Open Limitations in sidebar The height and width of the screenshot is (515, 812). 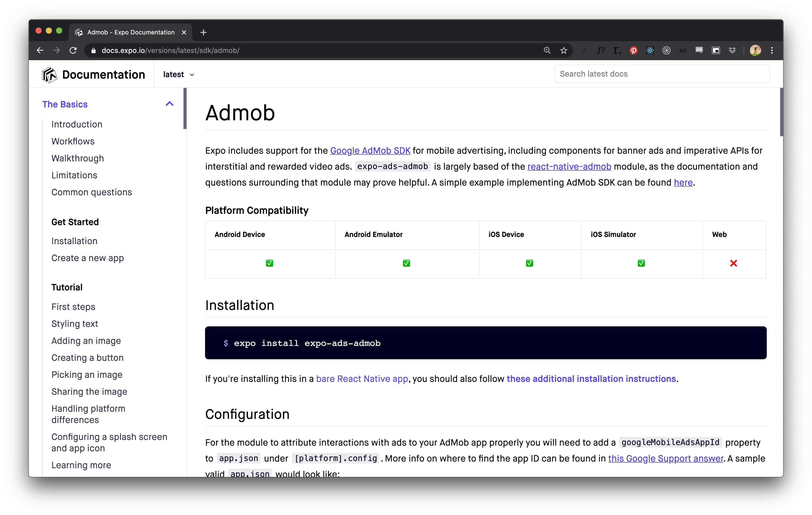(x=74, y=175)
